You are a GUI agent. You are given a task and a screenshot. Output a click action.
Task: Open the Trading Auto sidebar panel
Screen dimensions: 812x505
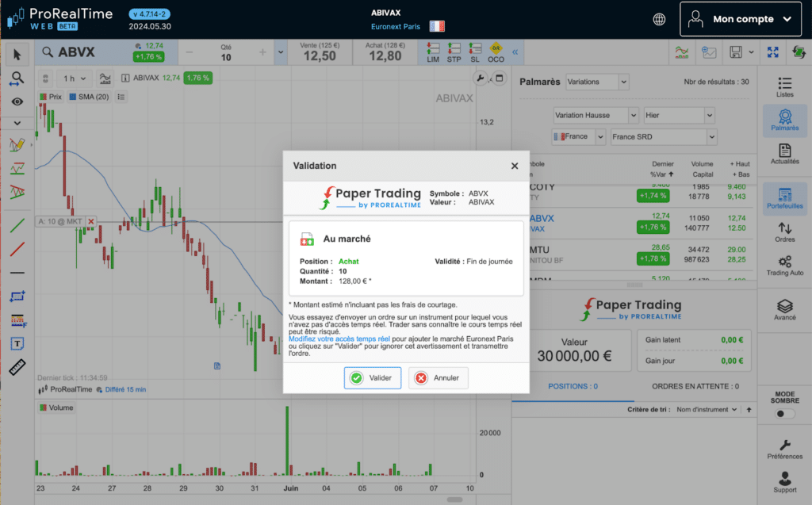coord(784,266)
